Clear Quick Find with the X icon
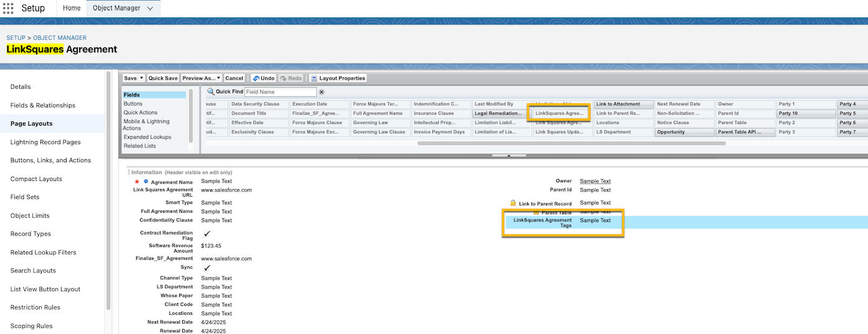The image size is (868, 334). (322, 92)
